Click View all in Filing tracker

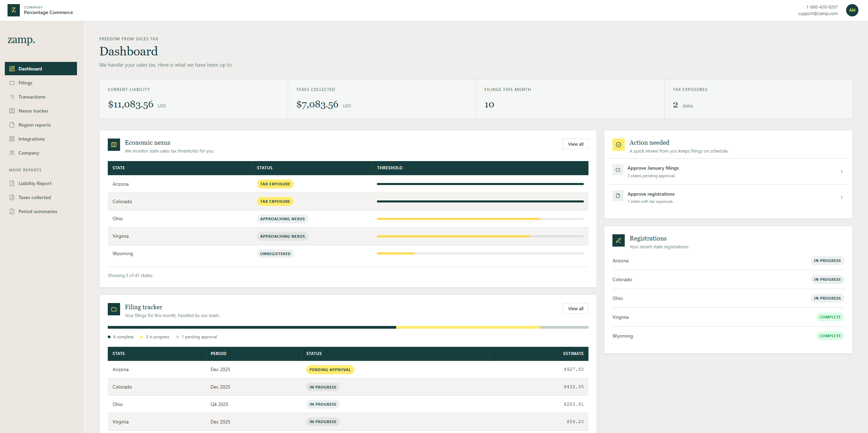point(575,309)
